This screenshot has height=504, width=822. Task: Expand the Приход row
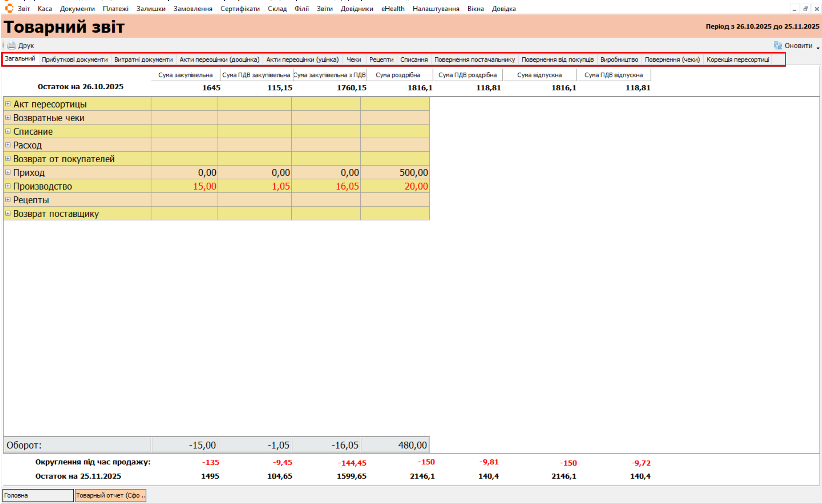coord(8,172)
